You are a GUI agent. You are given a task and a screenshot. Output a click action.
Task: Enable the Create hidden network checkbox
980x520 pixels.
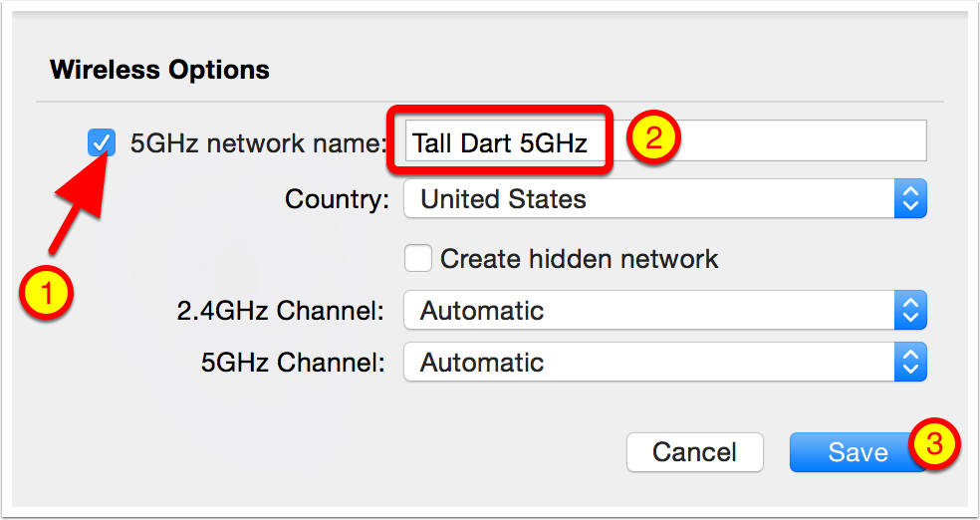418,259
